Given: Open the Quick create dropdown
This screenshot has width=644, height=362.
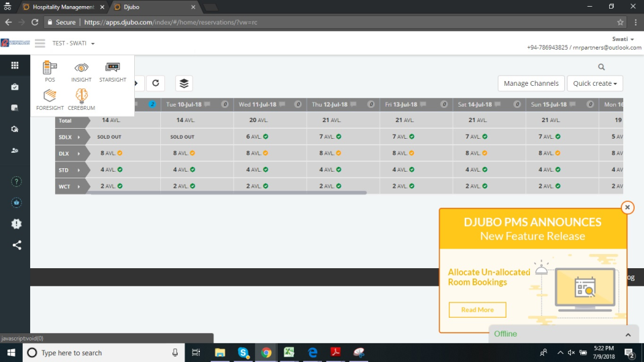Looking at the screenshot, I should click(x=595, y=83).
